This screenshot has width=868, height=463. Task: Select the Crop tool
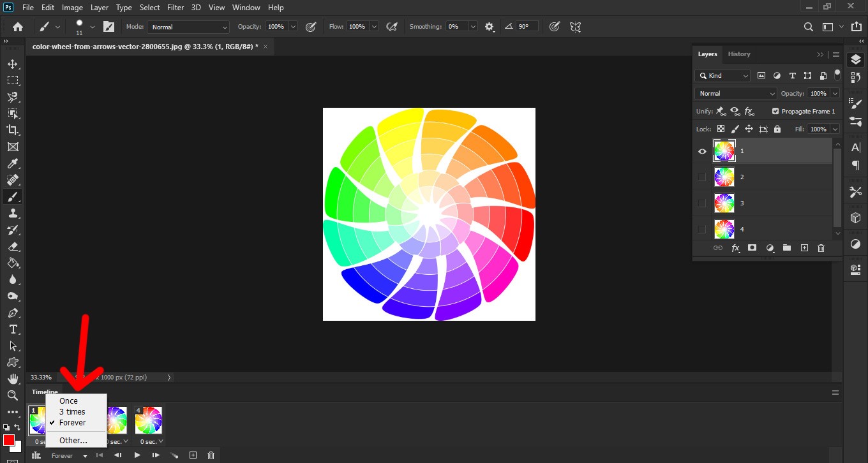[x=12, y=130]
